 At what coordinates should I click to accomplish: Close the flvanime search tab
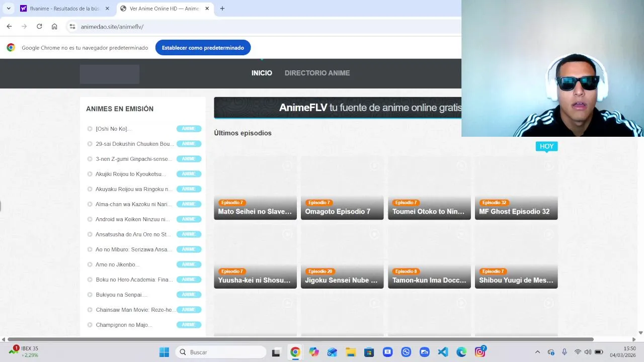click(107, 9)
